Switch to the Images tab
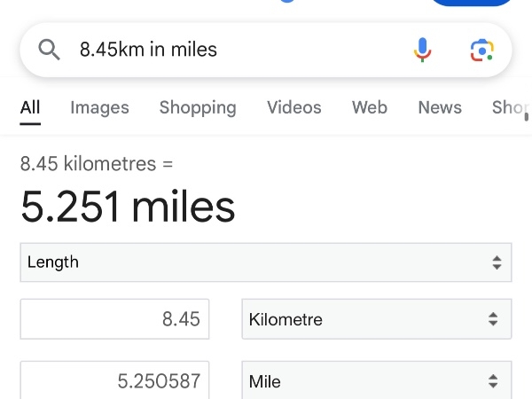The image size is (532, 399). coord(99,107)
